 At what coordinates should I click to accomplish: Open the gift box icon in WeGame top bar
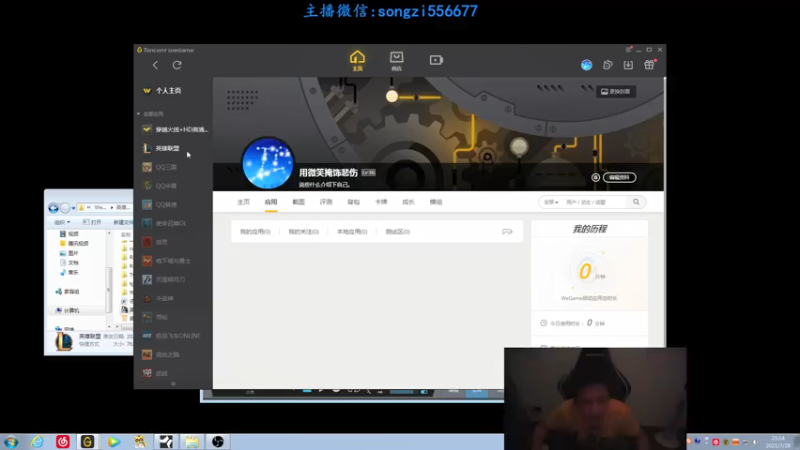[649, 65]
